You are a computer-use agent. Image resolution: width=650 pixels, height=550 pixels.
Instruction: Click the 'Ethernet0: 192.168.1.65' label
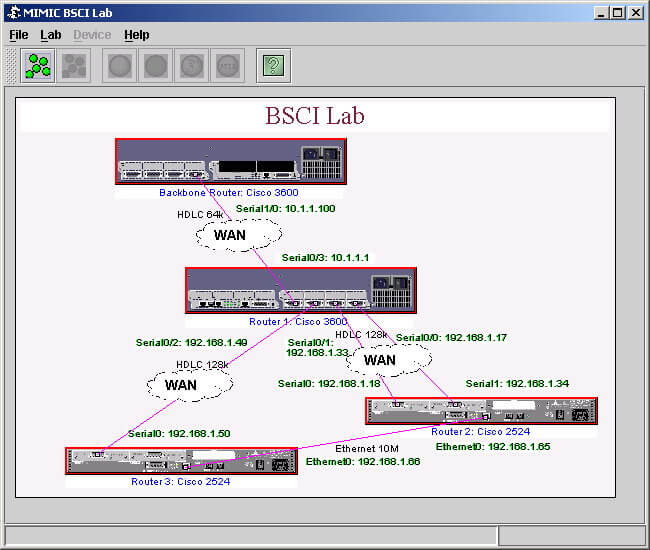[493, 446]
